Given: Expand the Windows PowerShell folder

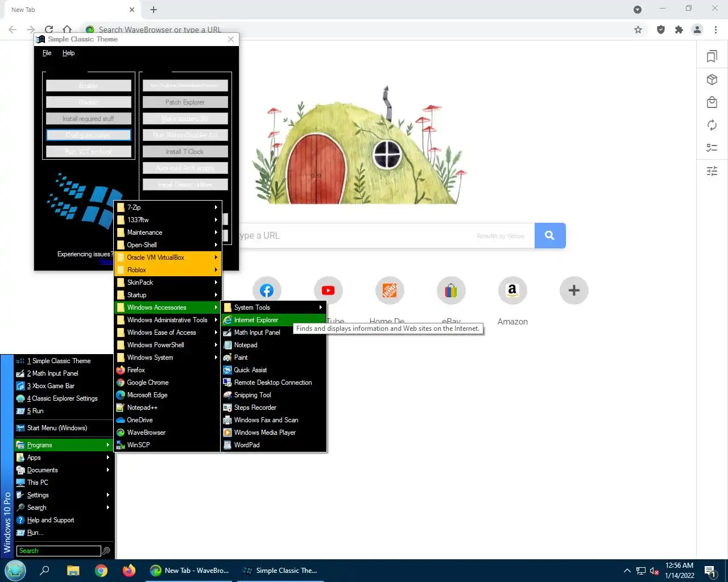Looking at the screenshot, I should (167, 345).
